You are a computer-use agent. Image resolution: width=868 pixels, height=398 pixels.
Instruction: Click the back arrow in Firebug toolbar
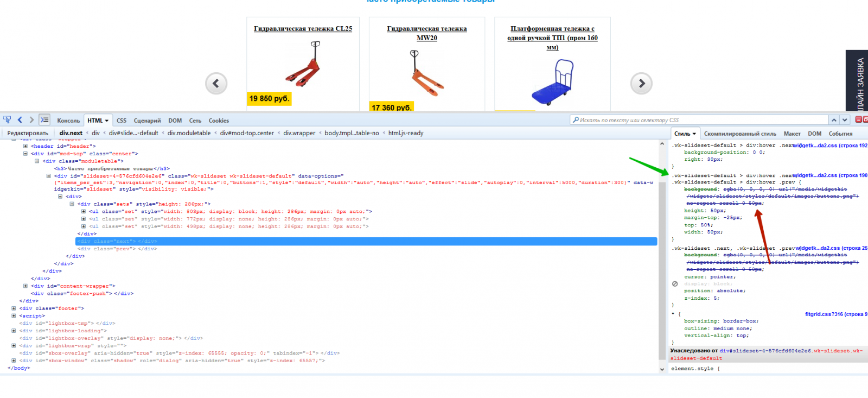(x=20, y=120)
